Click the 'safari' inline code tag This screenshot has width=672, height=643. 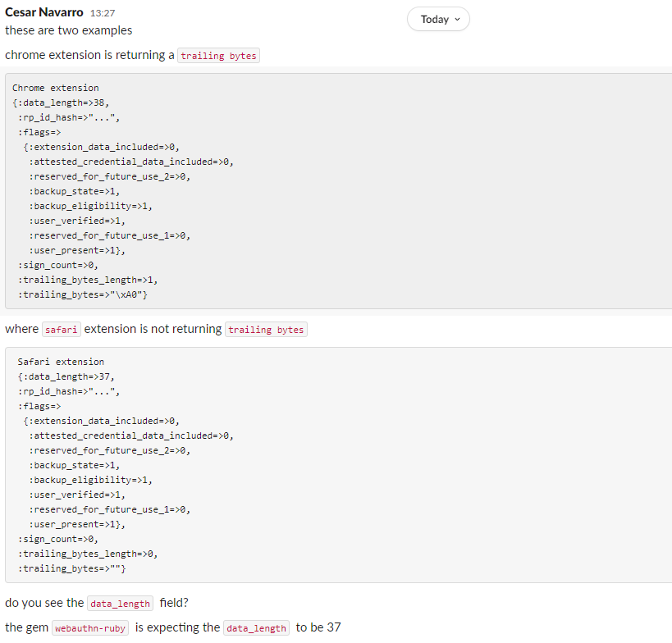click(x=62, y=330)
